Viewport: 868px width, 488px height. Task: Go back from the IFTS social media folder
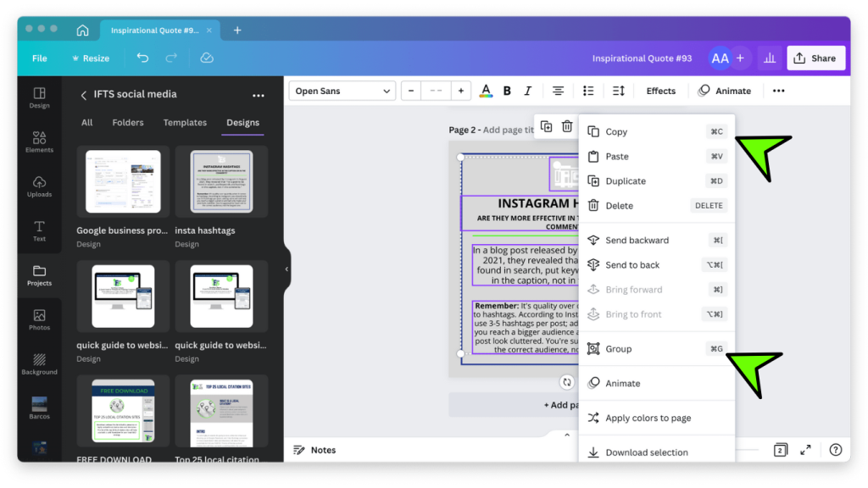[84, 95]
